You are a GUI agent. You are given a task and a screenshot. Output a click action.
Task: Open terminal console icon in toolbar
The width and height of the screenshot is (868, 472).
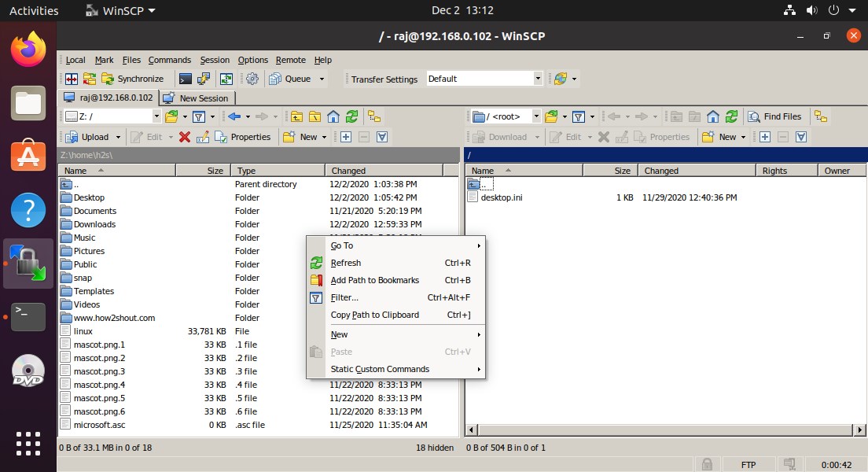pyautogui.click(x=186, y=79)
